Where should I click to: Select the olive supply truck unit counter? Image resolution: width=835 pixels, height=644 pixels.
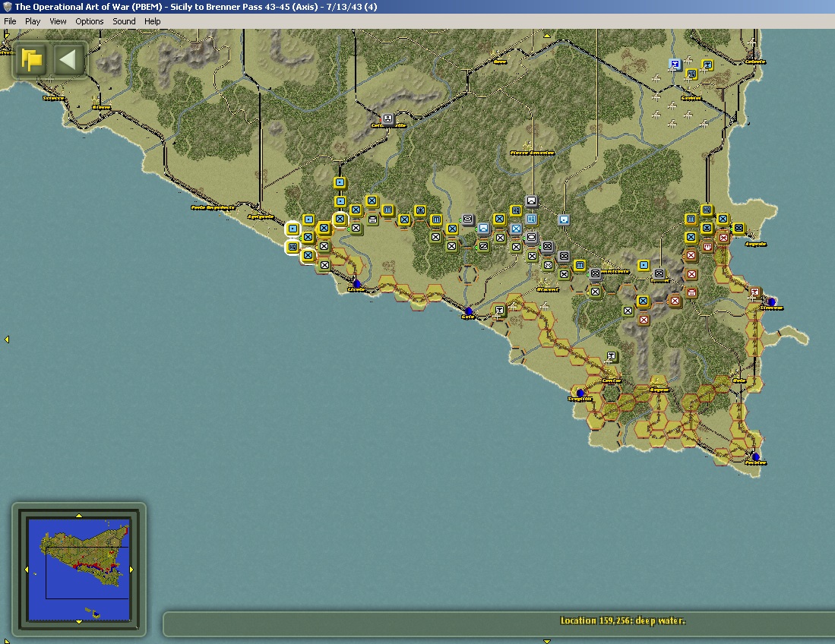[372, 219]
